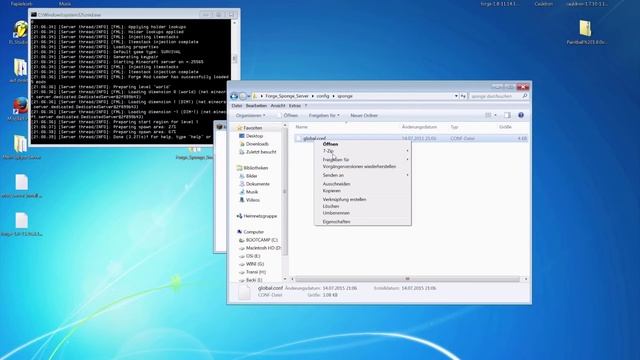Select Heimnetzgruppe in navigation pane
This screenshot has height=360, width=640.
(x=260, y=216)
